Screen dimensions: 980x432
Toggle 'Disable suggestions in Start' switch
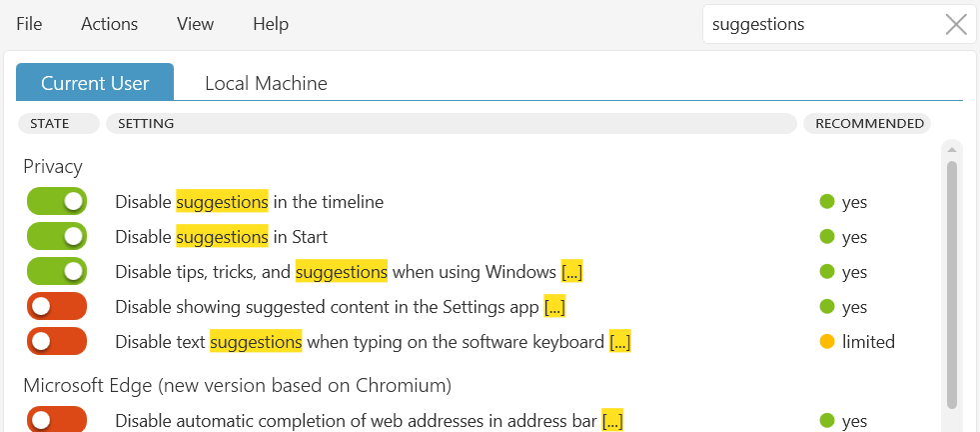(x=57, y=236)
